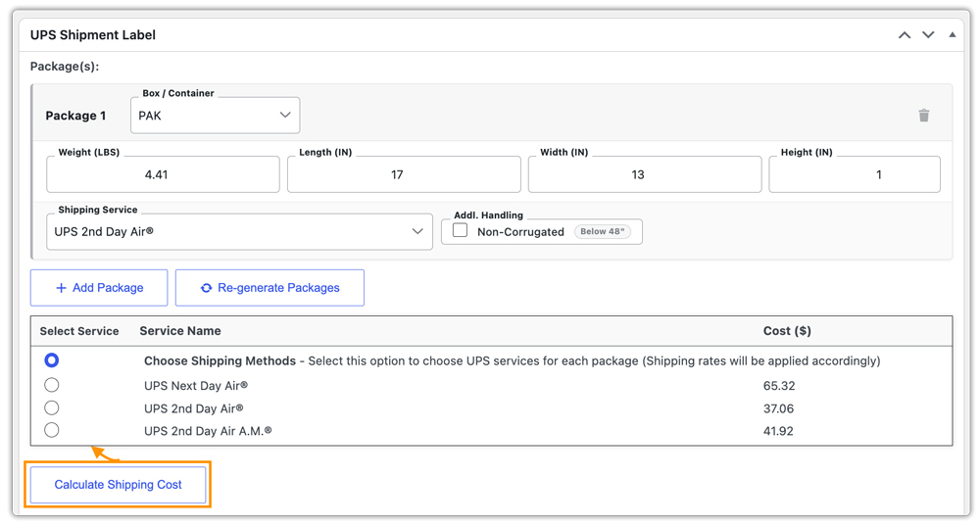This screenshot has height=525, width=980.
Task: Move the UPS Shipment Label panel down
Action: pyautogui.click(x=928, y=35)
